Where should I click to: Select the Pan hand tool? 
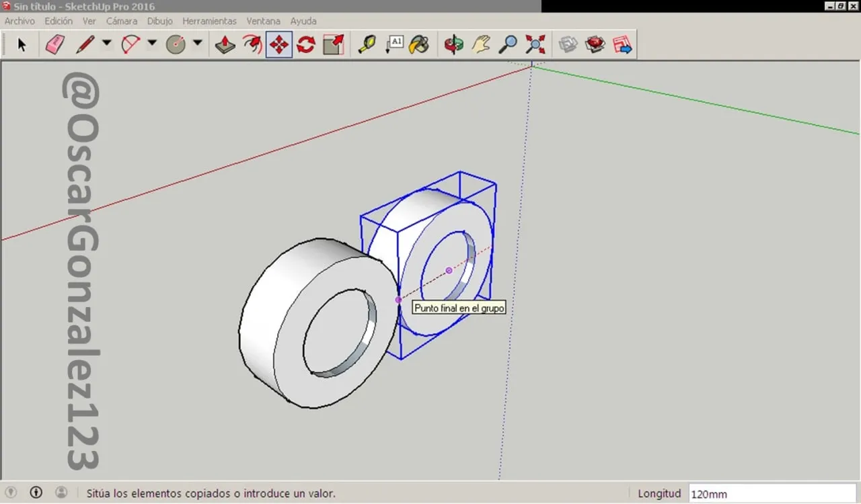point(481,45)
